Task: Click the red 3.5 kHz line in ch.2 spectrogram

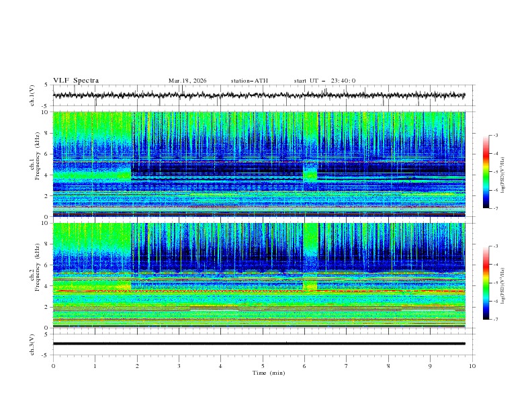Action: 259,291
